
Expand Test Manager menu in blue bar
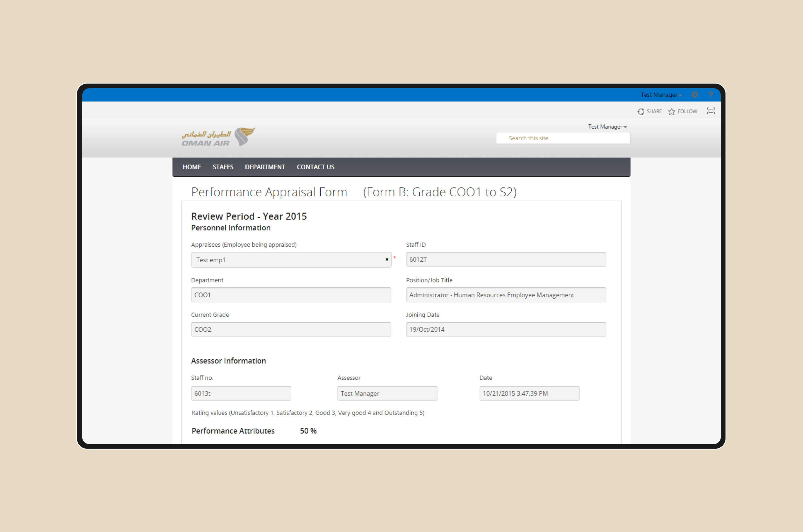coord(661,95)
